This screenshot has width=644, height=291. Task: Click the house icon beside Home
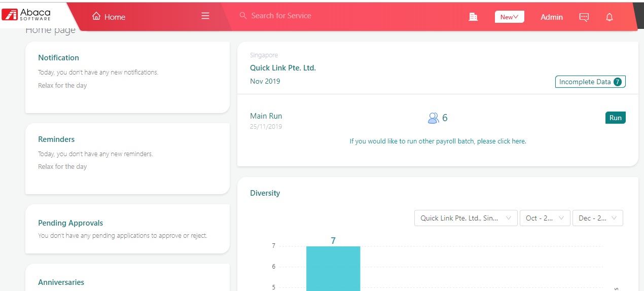[96, 16]
